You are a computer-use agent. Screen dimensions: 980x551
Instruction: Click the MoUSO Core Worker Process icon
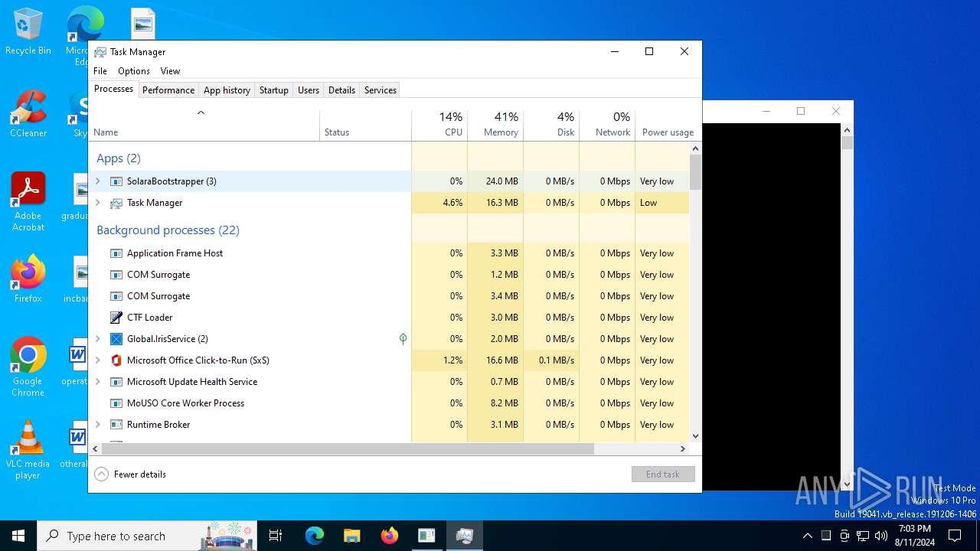116,403
